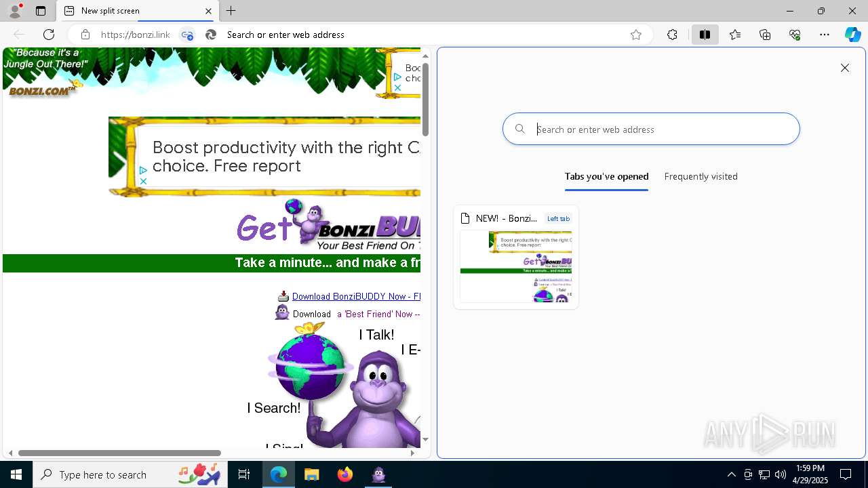
Task: Click the Get BonziBUDDY banner
Action: click(x=329, y=225)
